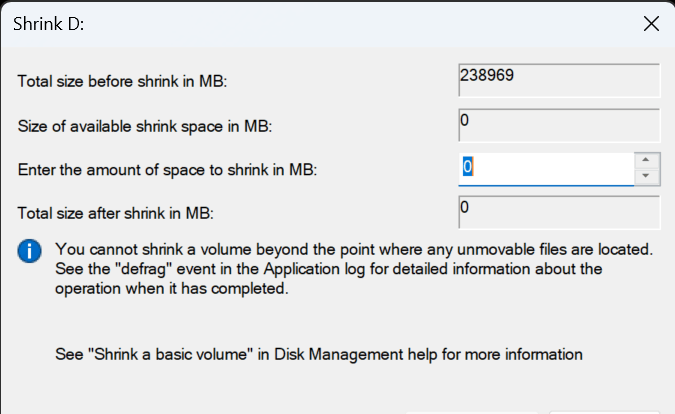Click the 'Total size after shrink in MB' label

pos(115,213)
